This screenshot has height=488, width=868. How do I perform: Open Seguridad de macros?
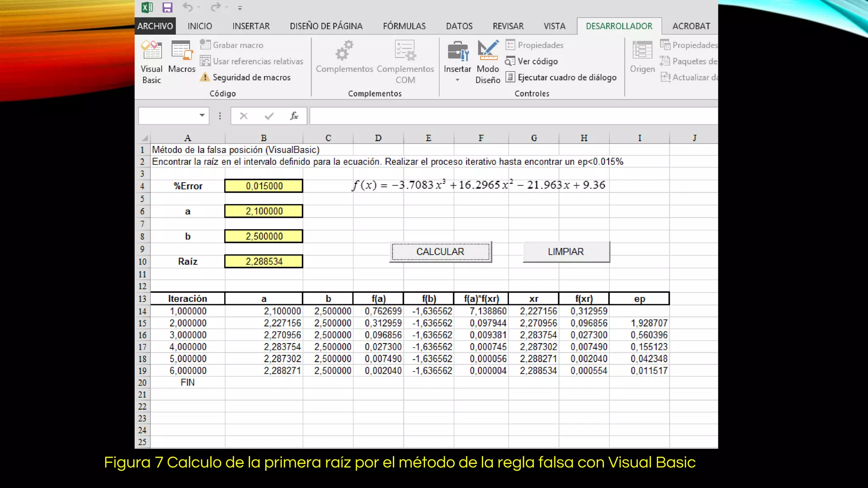tap(245, 77)
